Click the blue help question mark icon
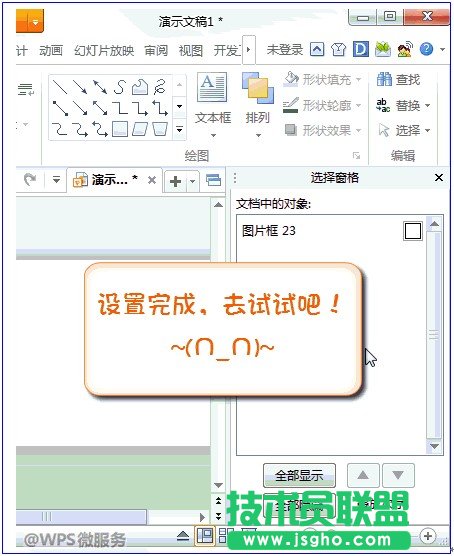454x556 pixels. (427, 49)
